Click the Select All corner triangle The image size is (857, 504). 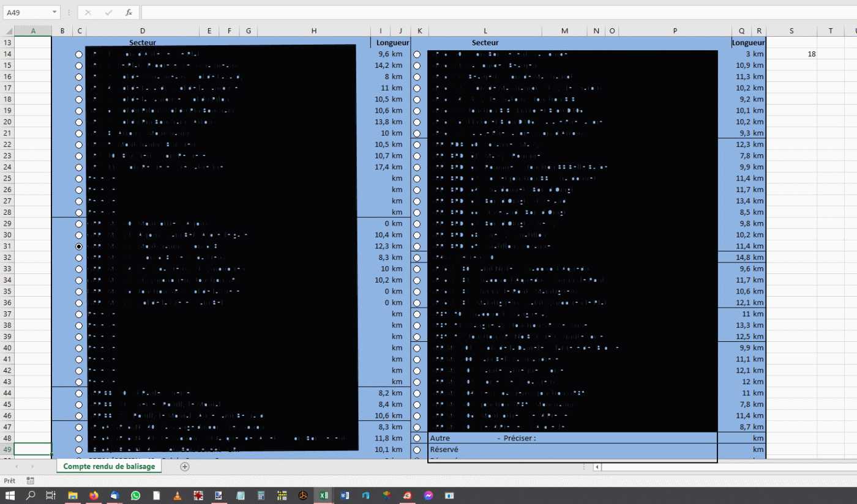point(9,31)
